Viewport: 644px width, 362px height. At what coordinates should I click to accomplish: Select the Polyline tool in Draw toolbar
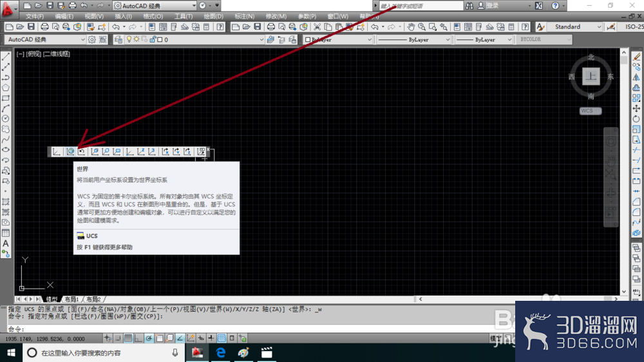6,77
